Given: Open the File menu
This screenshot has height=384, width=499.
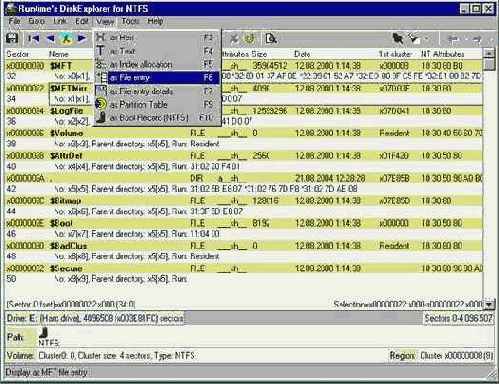Looking at the screenshot, I should pyautogui.click(x=14, y=21).
